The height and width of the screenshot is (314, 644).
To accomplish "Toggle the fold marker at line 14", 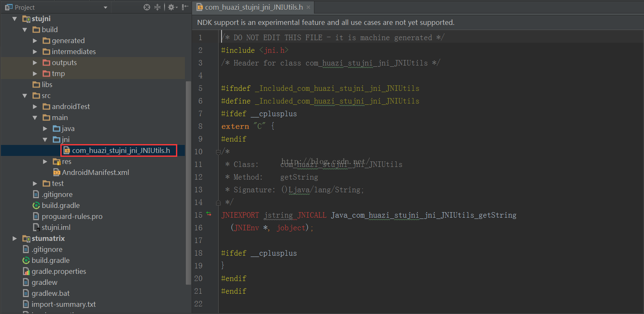I will [218, 202].
